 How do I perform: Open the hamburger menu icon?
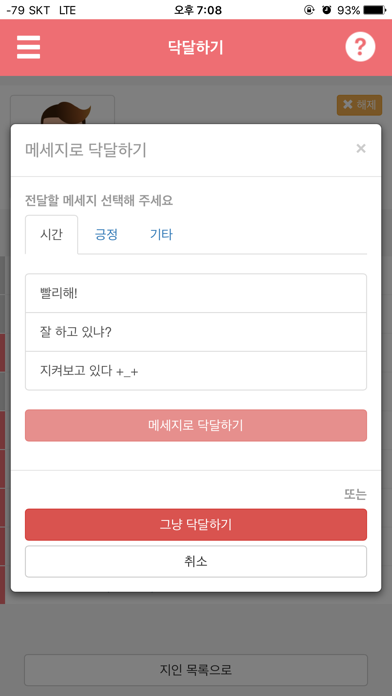pos(28,47)
